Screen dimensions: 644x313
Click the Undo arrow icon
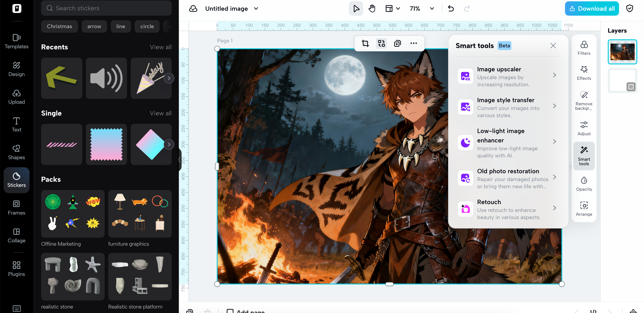click(451, 8)
